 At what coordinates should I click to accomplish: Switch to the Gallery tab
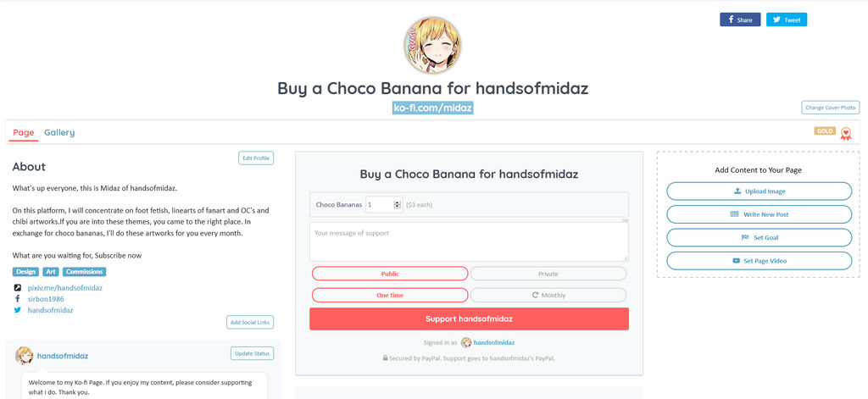coord(59,132)
